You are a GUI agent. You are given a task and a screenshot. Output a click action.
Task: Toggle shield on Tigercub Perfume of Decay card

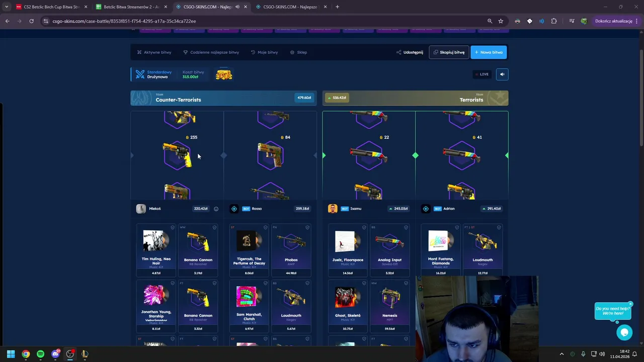[x=265, y=227]
